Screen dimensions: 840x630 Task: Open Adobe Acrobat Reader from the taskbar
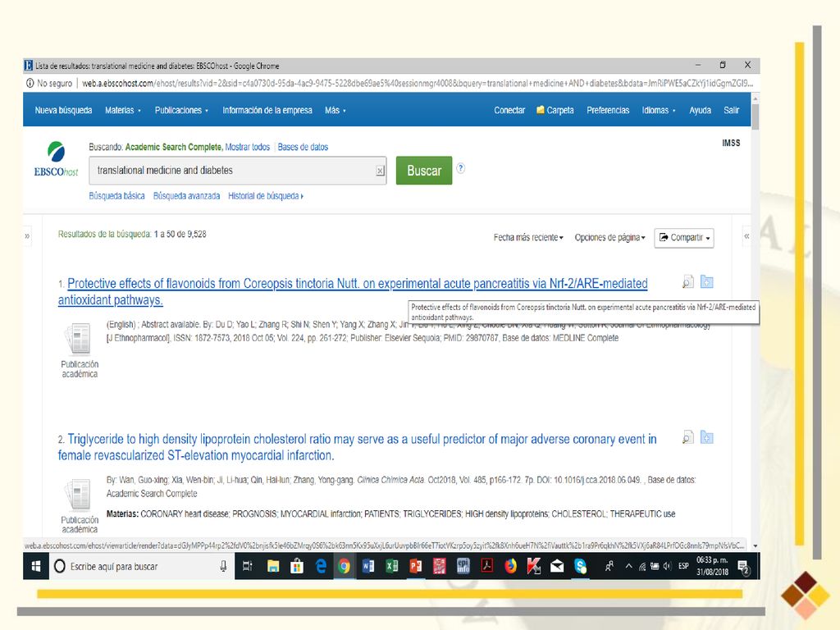[x=486, y=566]
